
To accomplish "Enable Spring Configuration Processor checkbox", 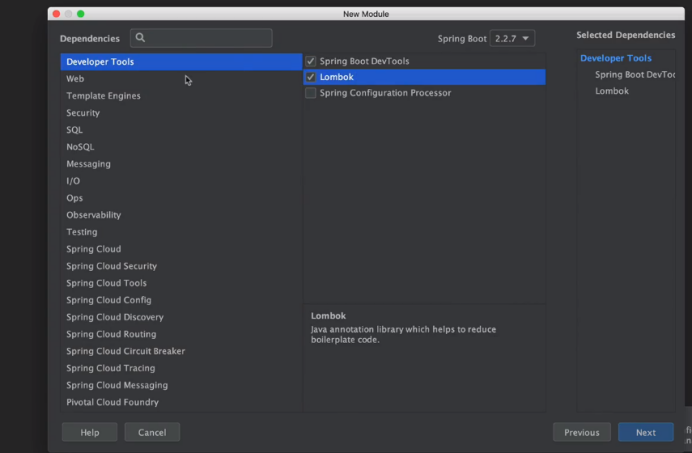I will (311, 93).
